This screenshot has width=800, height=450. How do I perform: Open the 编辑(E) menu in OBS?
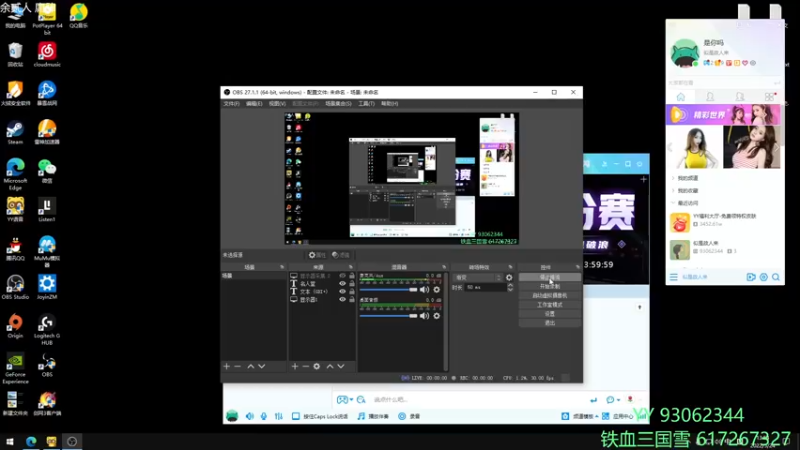[x=254, y=104]
